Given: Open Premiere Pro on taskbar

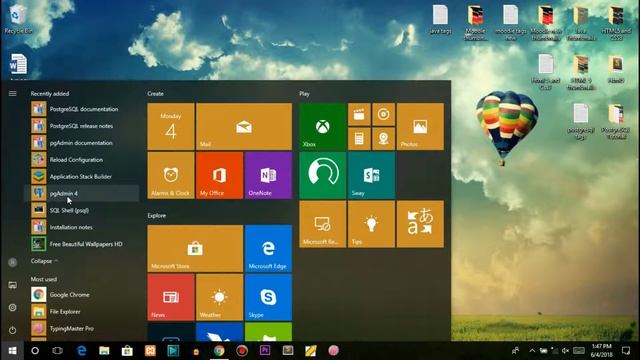Looking at the screenshot, I should point(265,351).
